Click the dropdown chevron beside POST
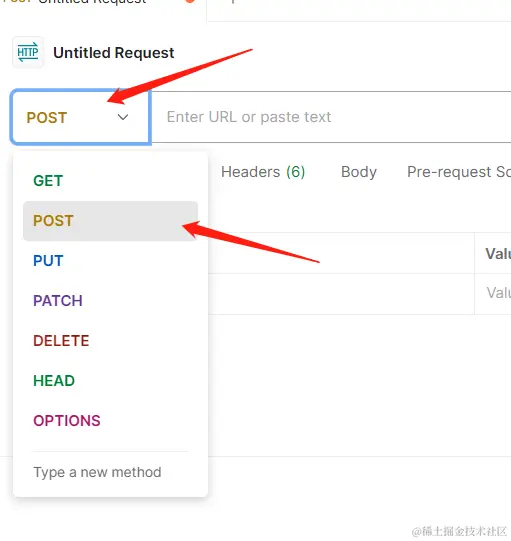Image resolution: width=511 pixels, height=541 pixels. 123,117
